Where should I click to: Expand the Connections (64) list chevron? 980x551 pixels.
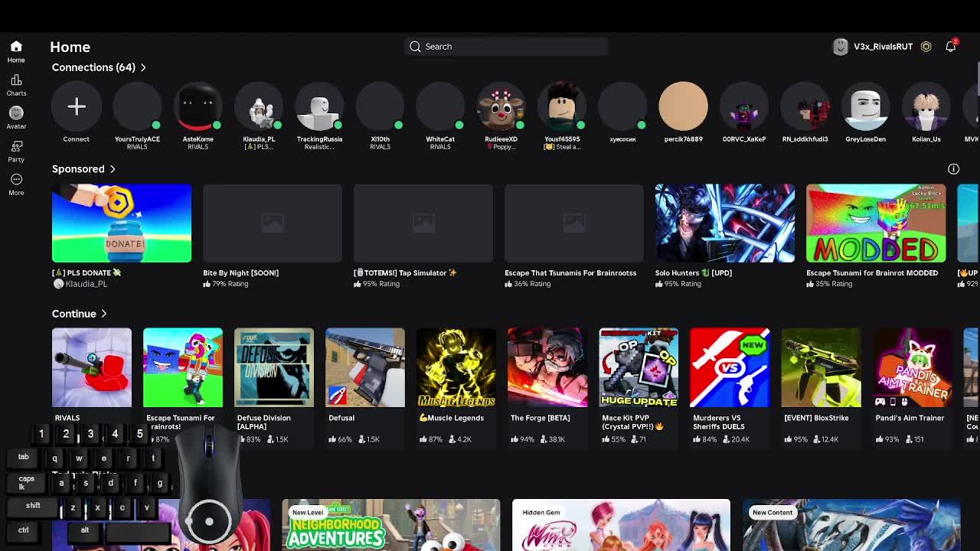click(x=143, y=67)
